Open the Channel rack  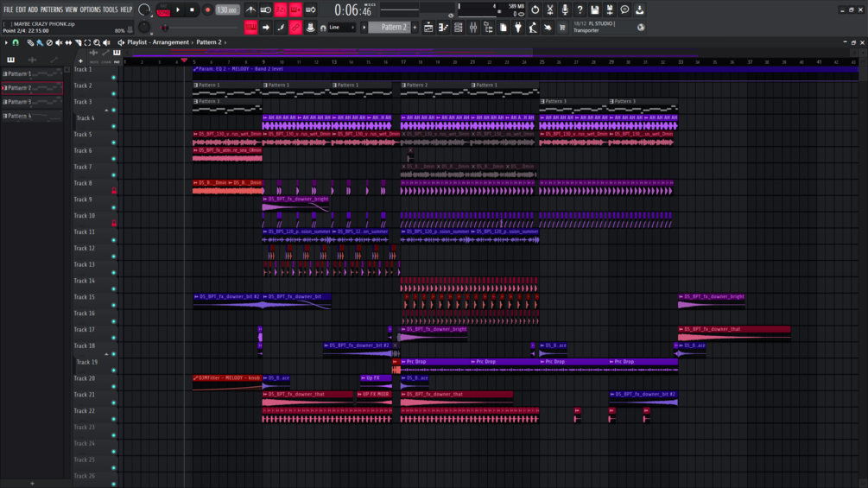[459, 28]
